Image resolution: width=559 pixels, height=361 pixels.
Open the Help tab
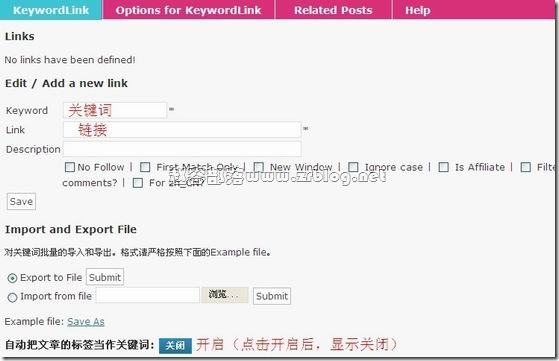click(417, 10)
